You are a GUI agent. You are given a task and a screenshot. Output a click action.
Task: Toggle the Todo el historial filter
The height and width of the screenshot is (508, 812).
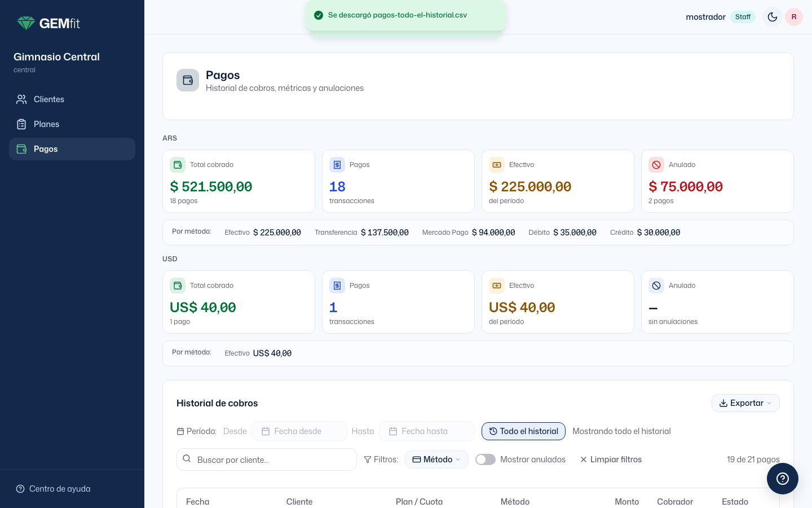[x=523, y=431]
